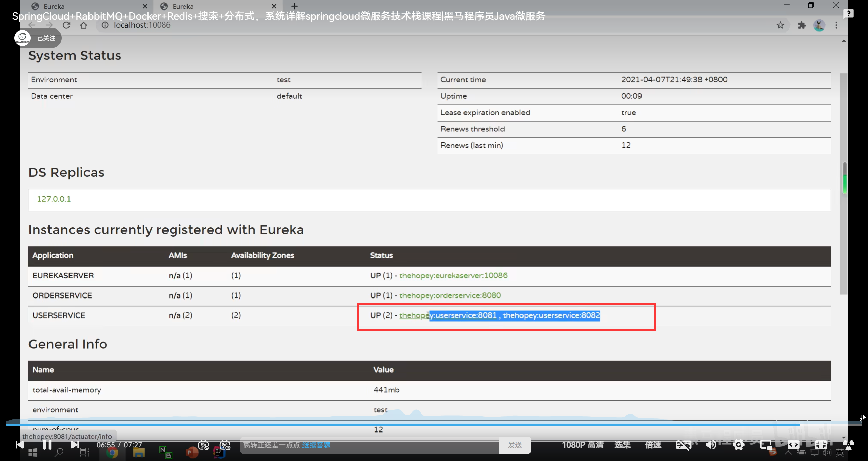The image size is (868, 461).
Task: Go to the previous video episode
Action: [x=20, y=445]
